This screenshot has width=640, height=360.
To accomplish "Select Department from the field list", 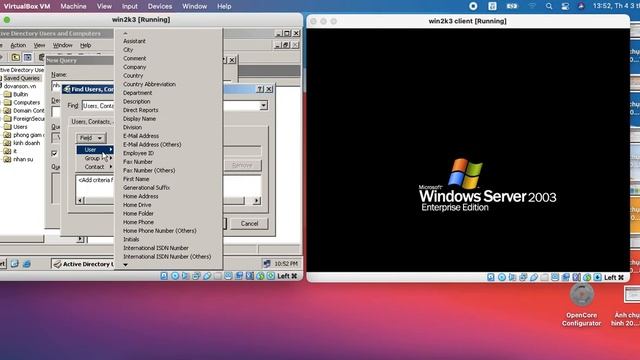I will click(x=138, y=93).
